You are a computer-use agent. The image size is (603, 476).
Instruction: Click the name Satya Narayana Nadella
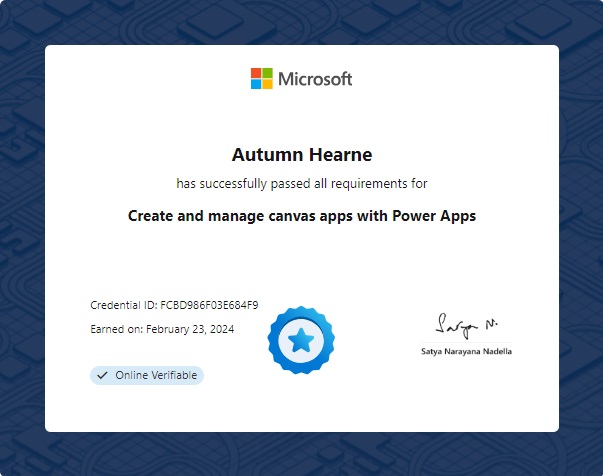pos(466,352)
